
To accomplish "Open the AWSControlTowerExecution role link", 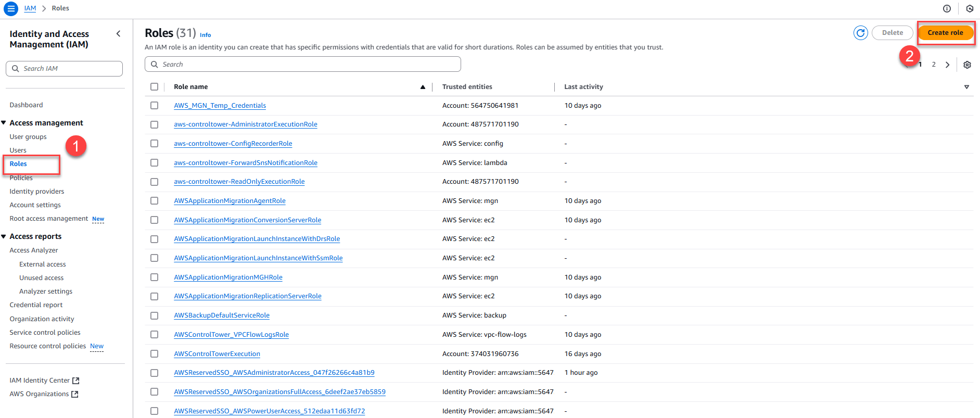I will point(217,354).
